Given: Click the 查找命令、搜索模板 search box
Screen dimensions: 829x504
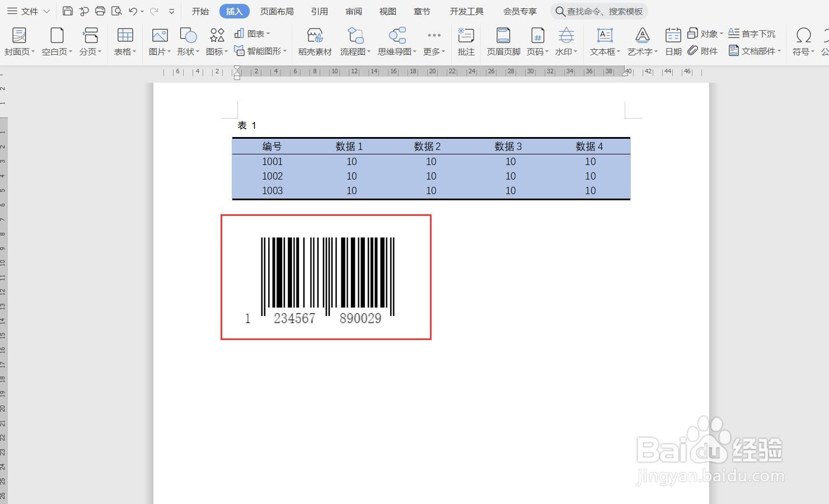Looking at the screenshot, I should coord(599,11).
